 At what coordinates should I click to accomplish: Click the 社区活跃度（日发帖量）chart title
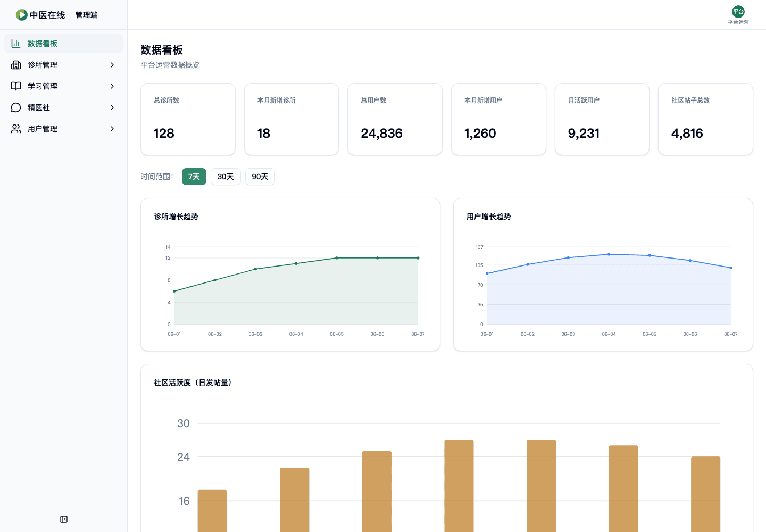(194, 383)
